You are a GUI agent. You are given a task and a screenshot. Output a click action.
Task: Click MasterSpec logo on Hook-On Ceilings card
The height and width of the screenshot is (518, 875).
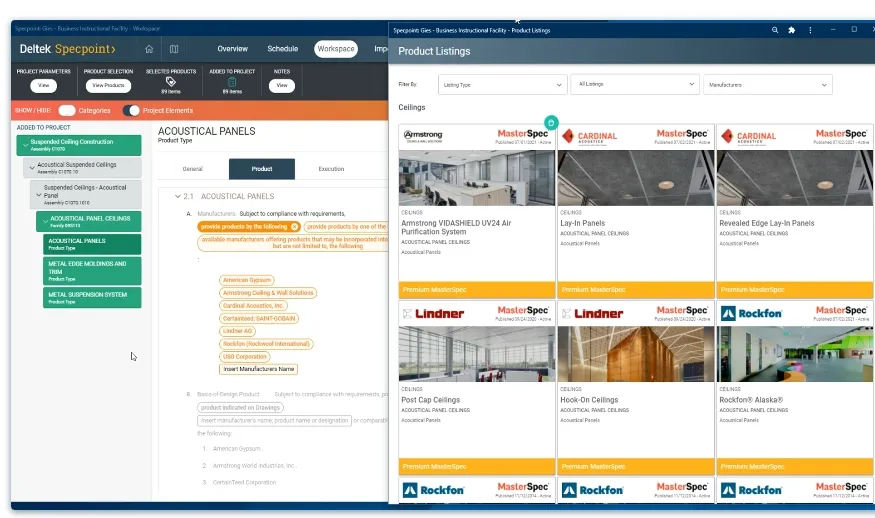coord(682,310)
